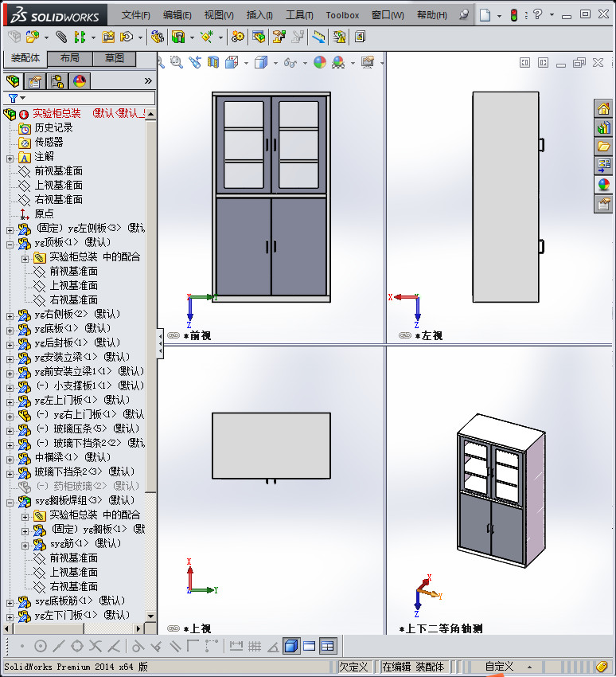Open the Insert Components dropdown arrow
Image resolution: width=616 pixels, height=677 pixels.
click(46, 37)
